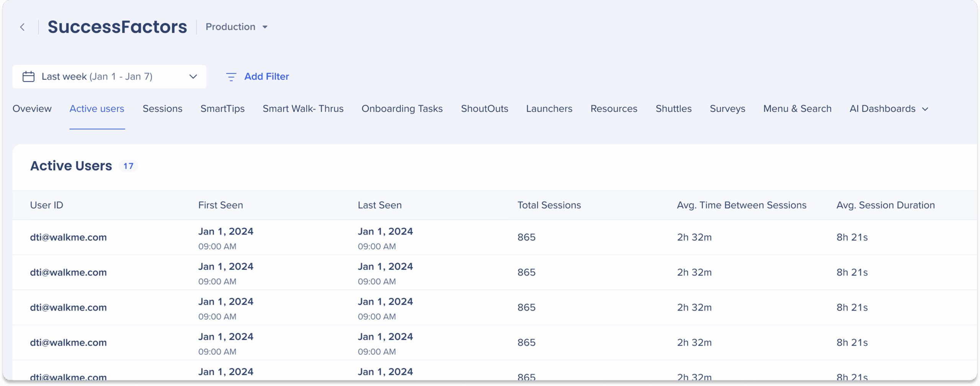Open the Menu & Search tab
This screenshot has width=980, height=386.
point(797,109)
